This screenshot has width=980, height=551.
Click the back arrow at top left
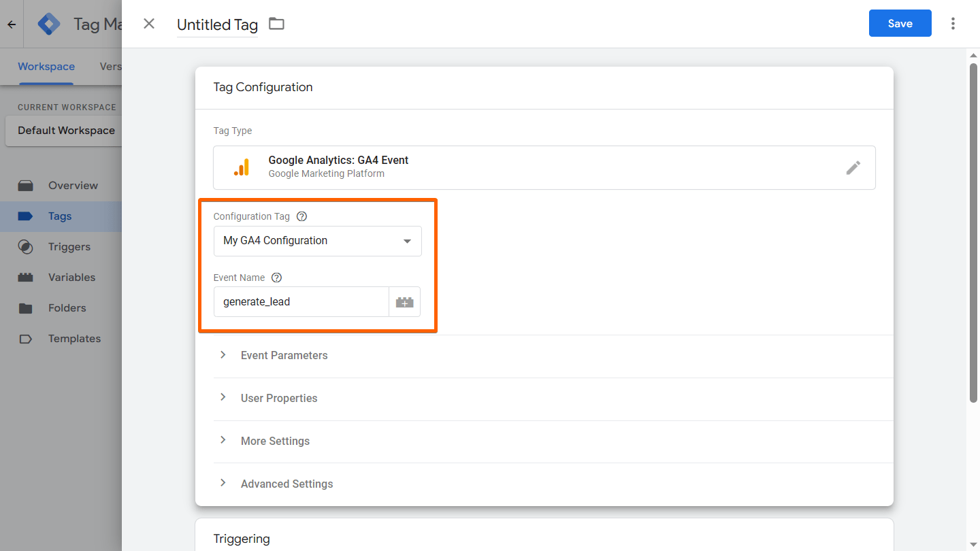tap(12, 24)
